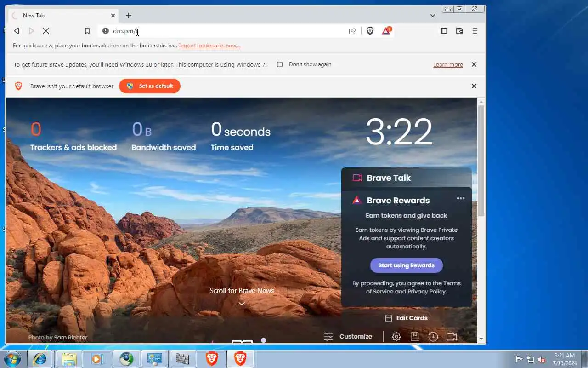Open the tab search dropdown chevron
The height and width of the screenshot is (368, 588).
coord(433,16)
